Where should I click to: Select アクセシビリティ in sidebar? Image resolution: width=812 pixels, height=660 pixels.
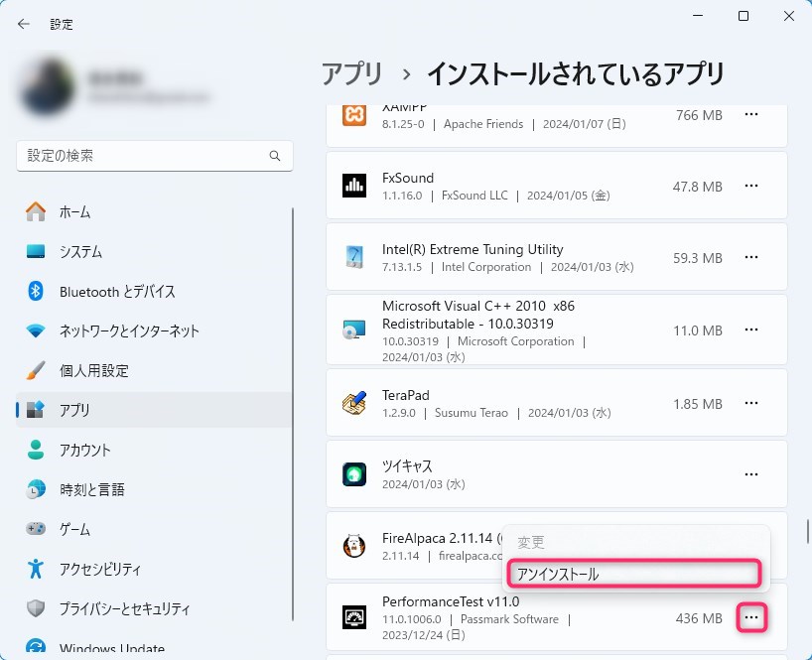[99, 569]
